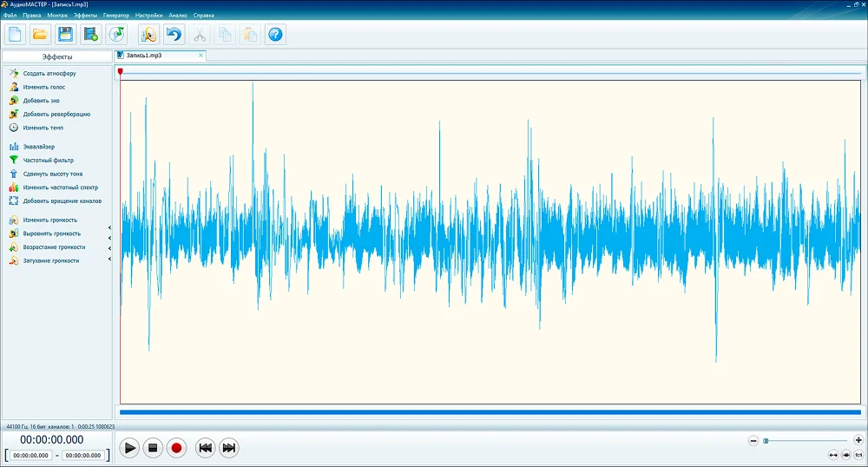Click the zoom slider handle

[766, 441]
